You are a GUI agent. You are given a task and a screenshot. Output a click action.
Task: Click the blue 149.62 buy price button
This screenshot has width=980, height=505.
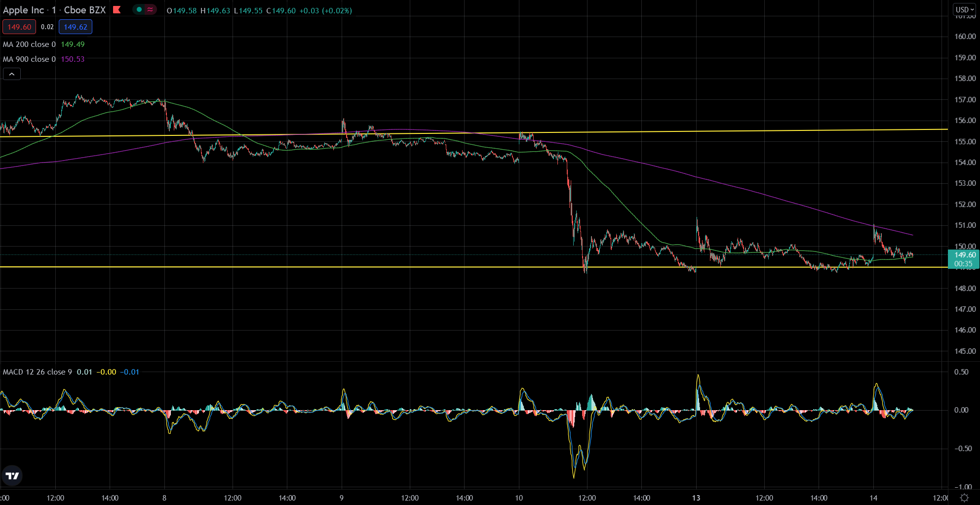point(76,27)
